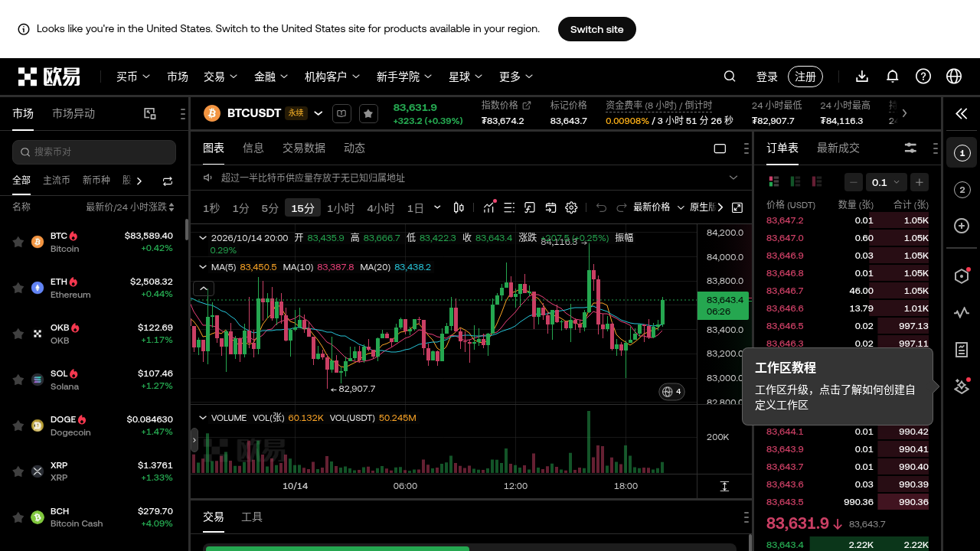Click the 注册 register button

coord(805,77)
